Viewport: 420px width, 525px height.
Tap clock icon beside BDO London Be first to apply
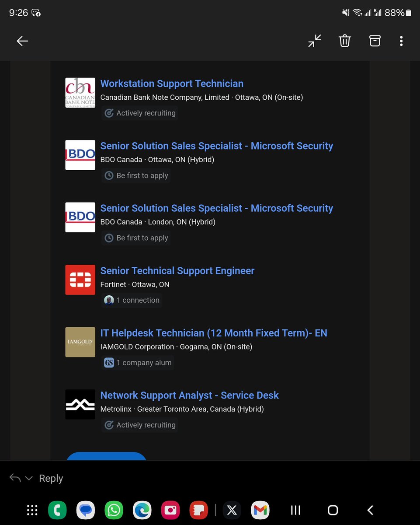(x=109, y=238)
